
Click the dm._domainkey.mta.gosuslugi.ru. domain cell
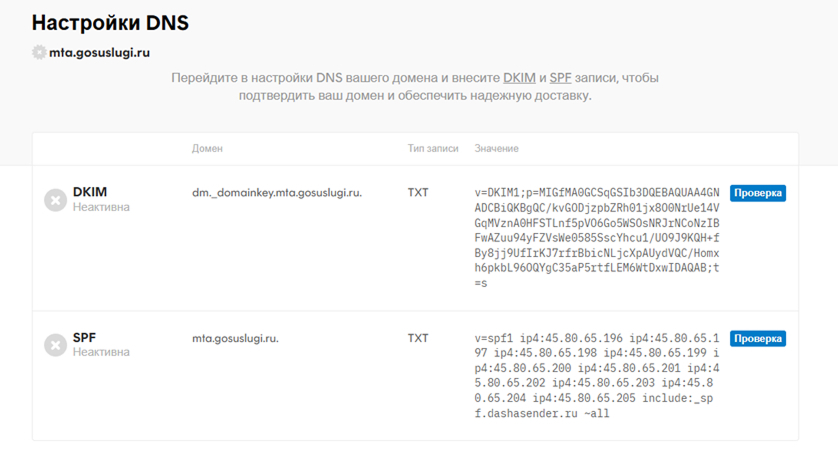click(x=276, y=192)
